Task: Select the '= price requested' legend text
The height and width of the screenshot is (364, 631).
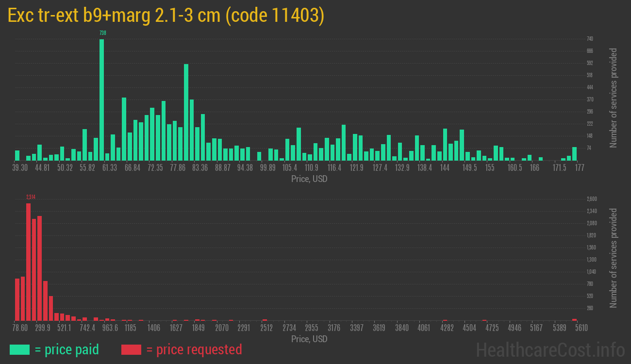Action: pos(194,349)
